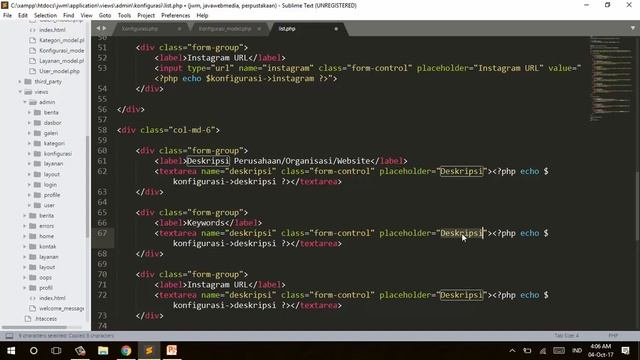
Task: Open Layanan_model.php in the sidebar
Action: (62, 61)
